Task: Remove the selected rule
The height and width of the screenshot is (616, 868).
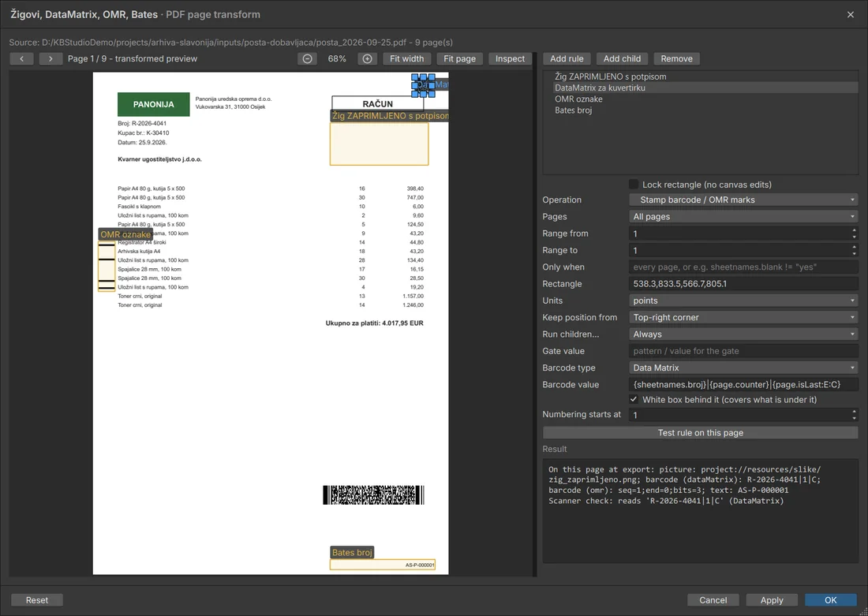Action: pyautogui.click(x=676, y=58)
